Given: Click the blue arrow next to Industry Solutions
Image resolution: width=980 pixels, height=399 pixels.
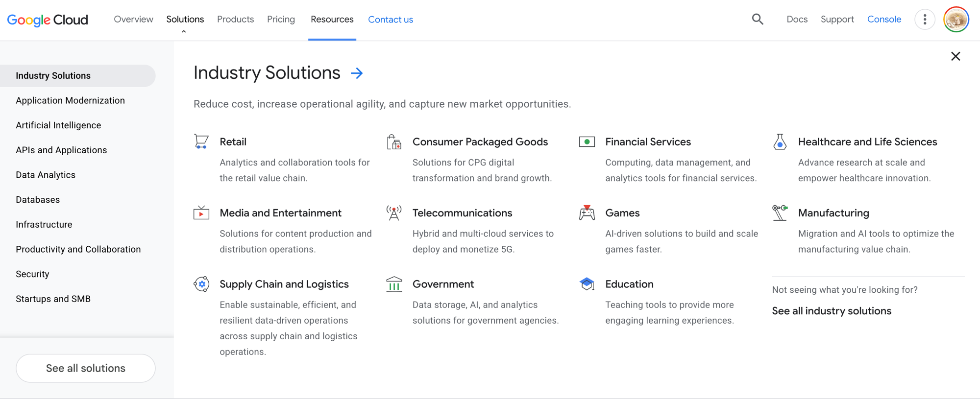Looking at the screenshot, I should (357, 73).
